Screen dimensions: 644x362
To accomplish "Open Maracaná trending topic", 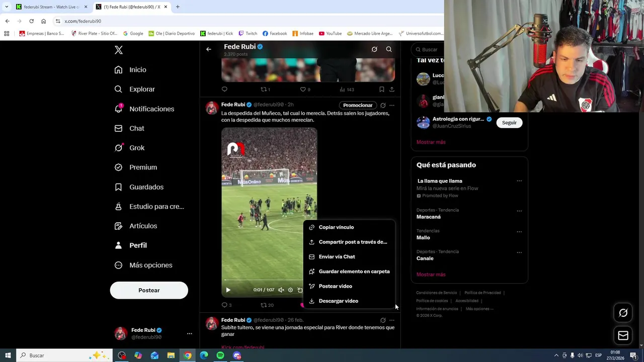I will (x=429, y=217).
